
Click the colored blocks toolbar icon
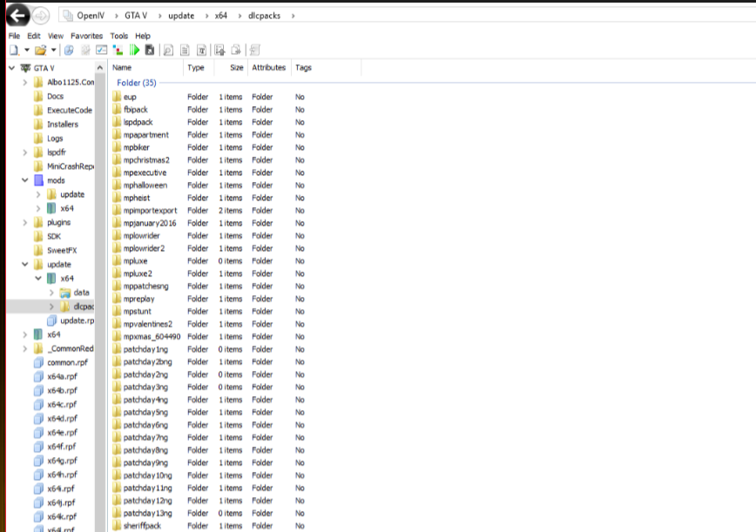coord(118,51)
